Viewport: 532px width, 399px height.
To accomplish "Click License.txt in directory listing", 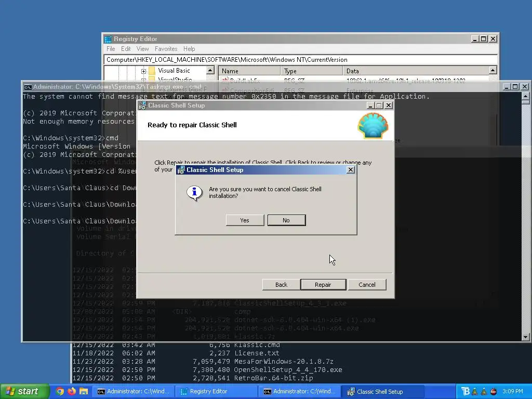I will click(257, 353).
